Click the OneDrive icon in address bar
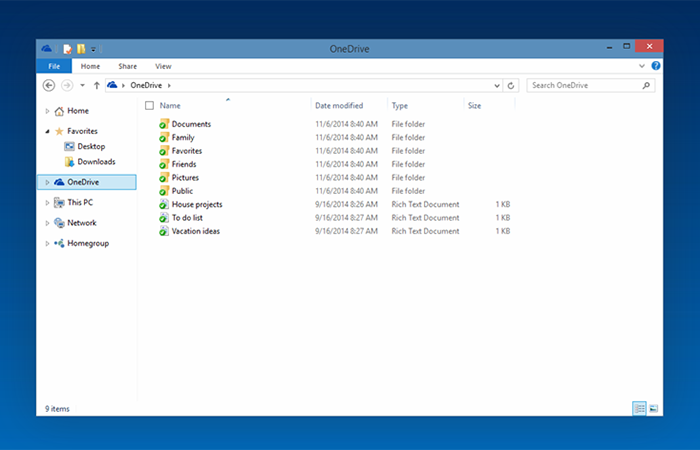Screen dimensions: 700x450 (112, 85)
